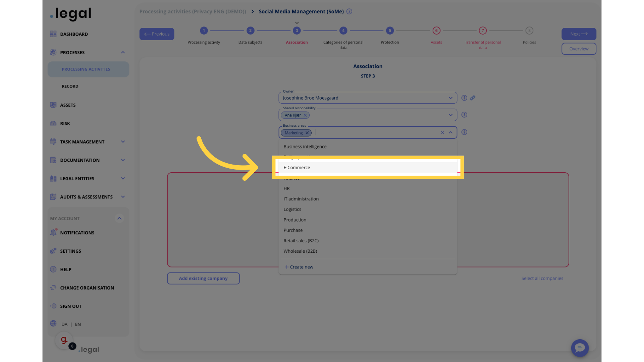Remove Marketing tag from Business areas
Viewport: 644px width, 362px height.
click(x=307, y=133)
